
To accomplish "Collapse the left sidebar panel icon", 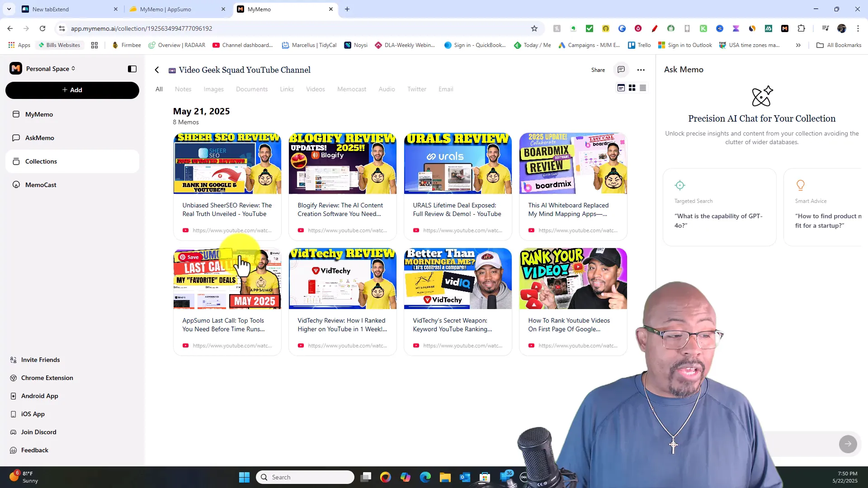I will coord(132,69).
